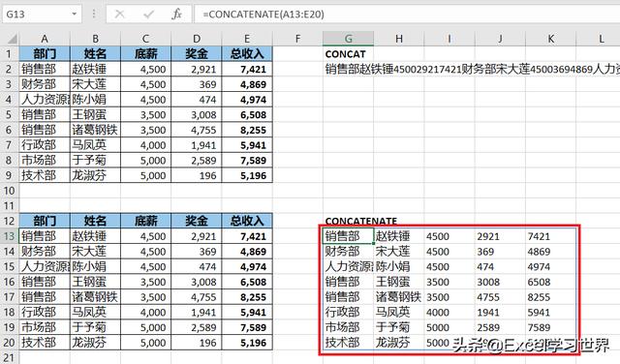Click cell D9 value 196
This screenshot has width=620, height=364.
click(197, 175)
